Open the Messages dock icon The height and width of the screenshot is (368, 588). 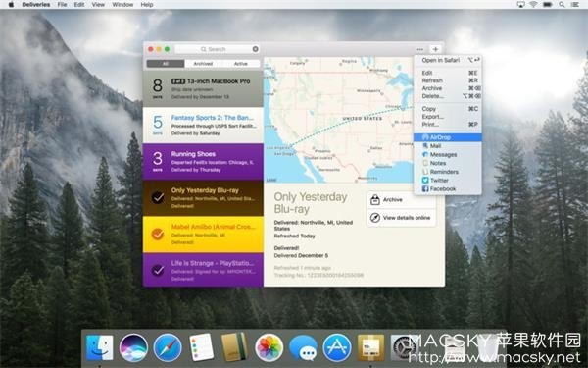click(x=304, y=348)
